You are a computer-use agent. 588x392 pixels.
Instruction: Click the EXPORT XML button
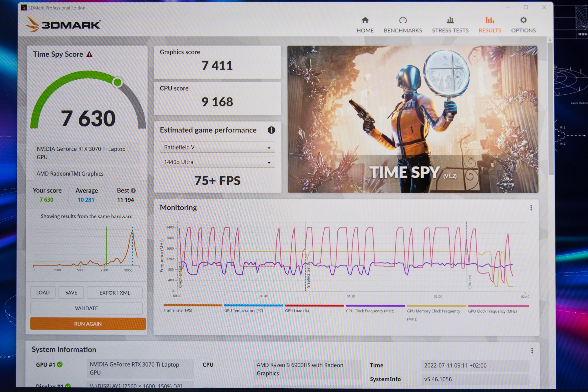click(x=115, y=293)
